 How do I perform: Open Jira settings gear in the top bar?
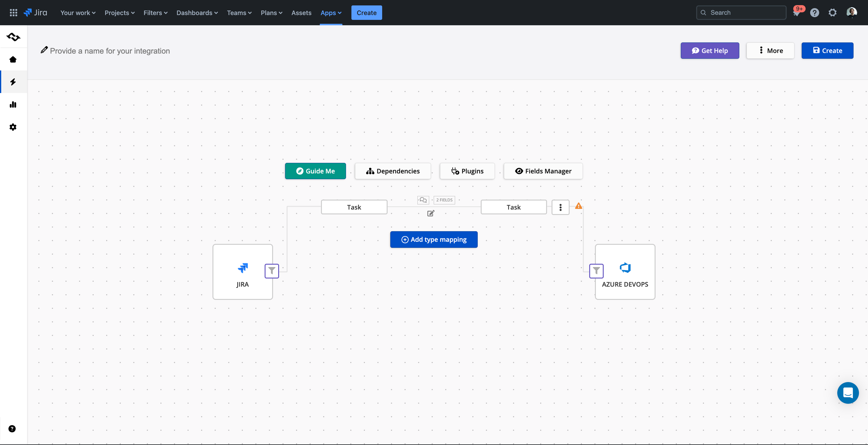pyautogui.click(x=832, y=13)
